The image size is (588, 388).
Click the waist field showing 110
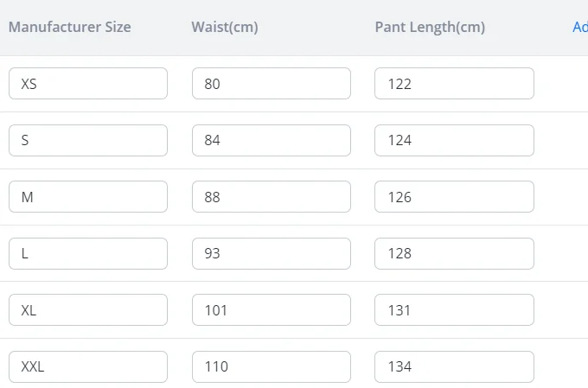pos(272,366)
